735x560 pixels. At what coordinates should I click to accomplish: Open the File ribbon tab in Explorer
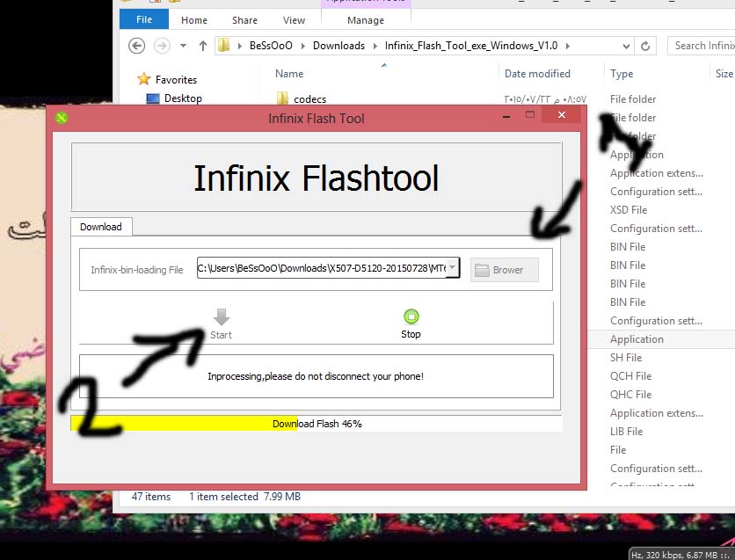pos(144,19)
